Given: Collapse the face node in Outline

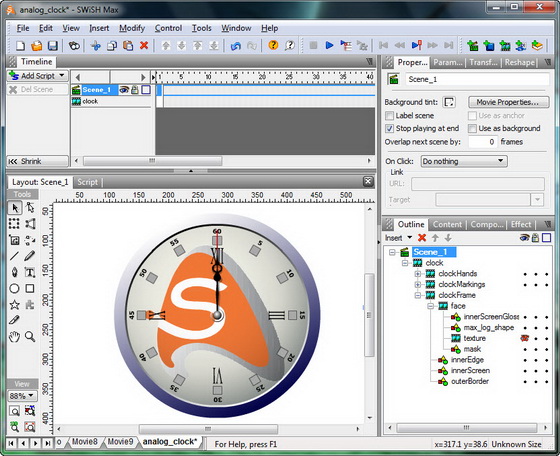Looking at the screenshot, I should click(x=430, y=306).
